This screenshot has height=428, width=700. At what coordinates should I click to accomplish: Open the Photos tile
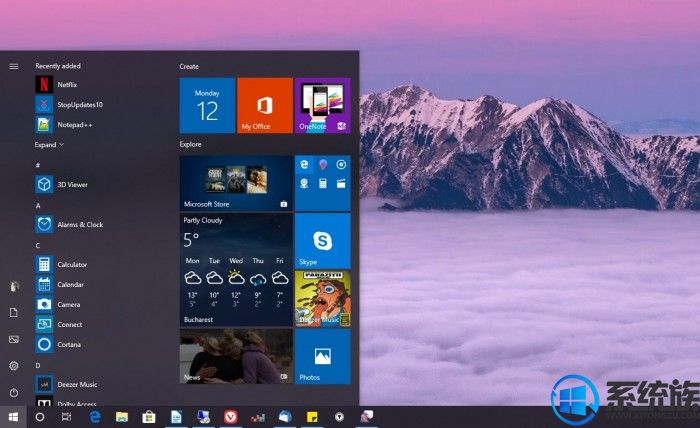click(x=322, y=356)
